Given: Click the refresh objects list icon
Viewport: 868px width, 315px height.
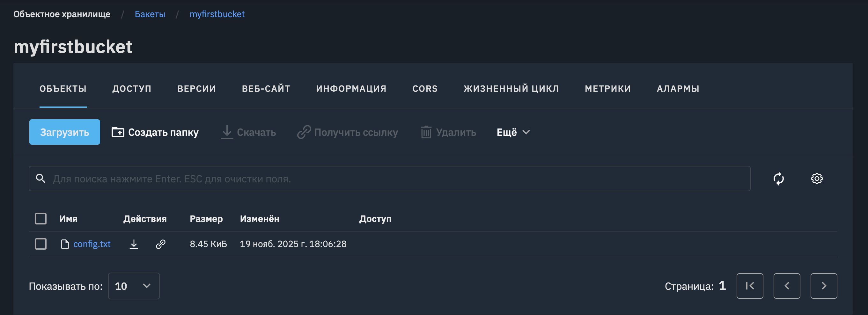Looking at the screenshot, I should point(778,179).
